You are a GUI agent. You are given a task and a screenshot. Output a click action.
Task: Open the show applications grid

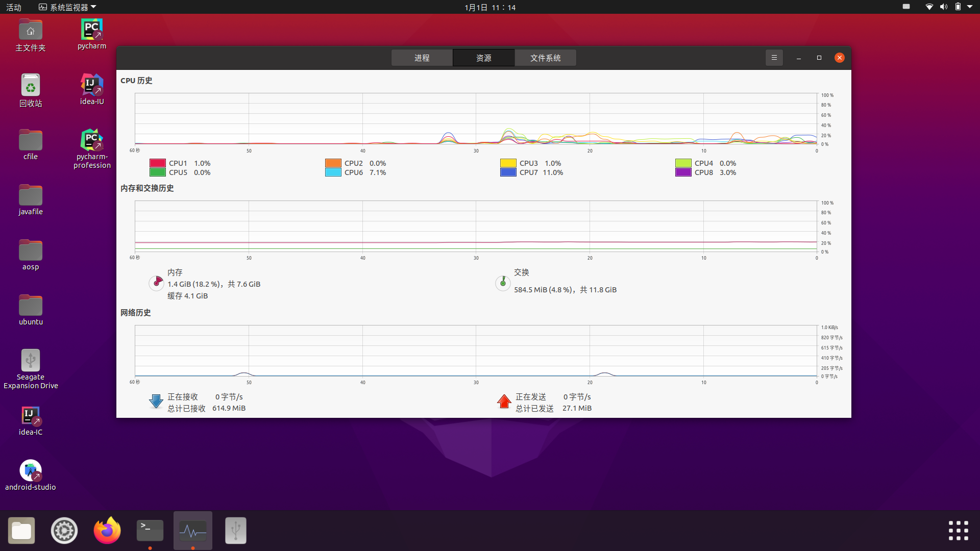point(959,530)
